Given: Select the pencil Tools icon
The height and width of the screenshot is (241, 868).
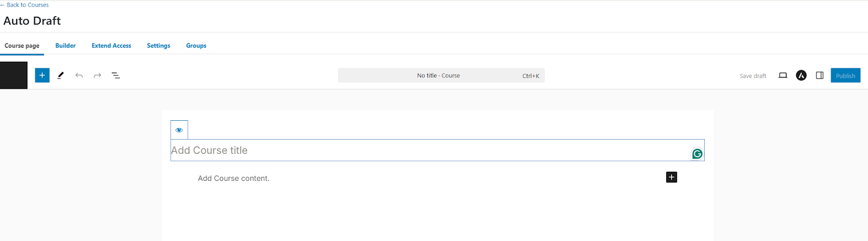Looking at the screenshot, I should click(61, 75).
